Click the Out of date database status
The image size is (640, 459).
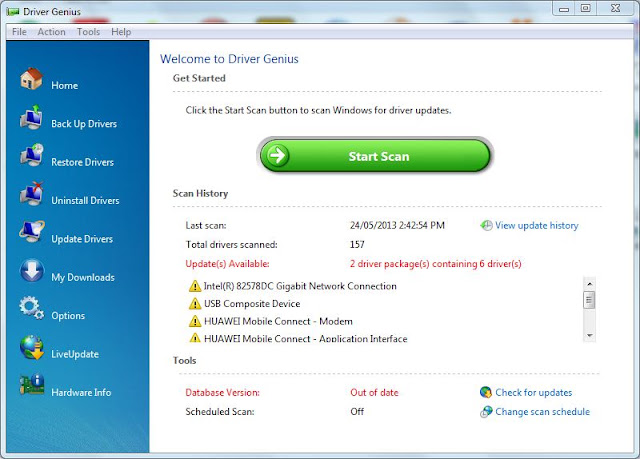point(374,392)
